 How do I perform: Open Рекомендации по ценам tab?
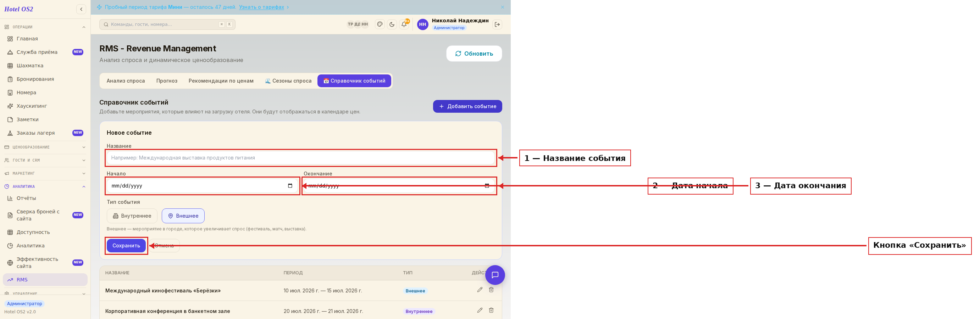point(221,81)
